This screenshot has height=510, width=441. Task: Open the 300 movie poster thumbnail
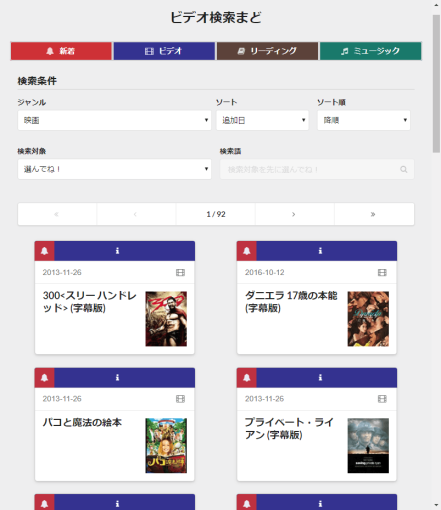pos(166,319)
